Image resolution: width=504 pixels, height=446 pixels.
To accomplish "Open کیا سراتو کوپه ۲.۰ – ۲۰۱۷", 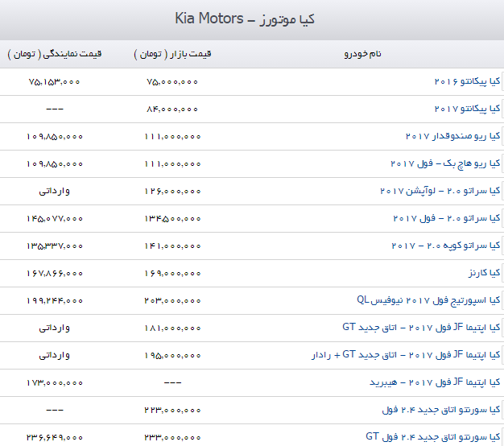I will click(446, 246).
